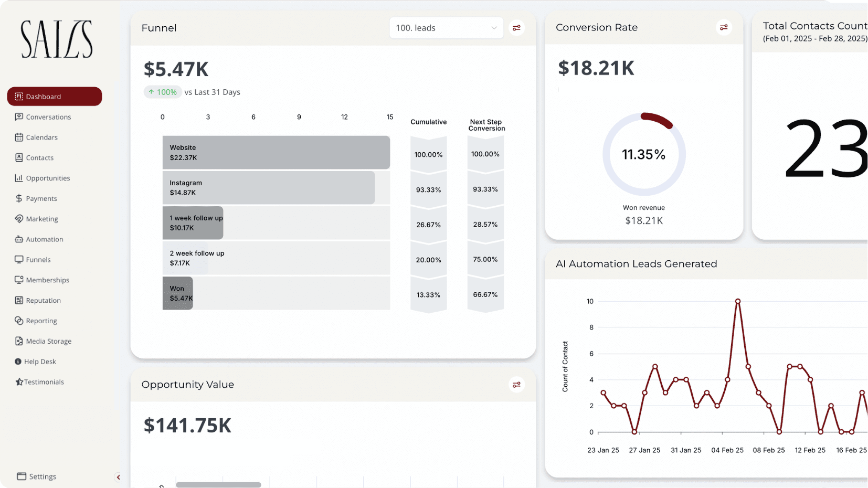Click the '1 week follow up' bar

(x=193, y=222)
